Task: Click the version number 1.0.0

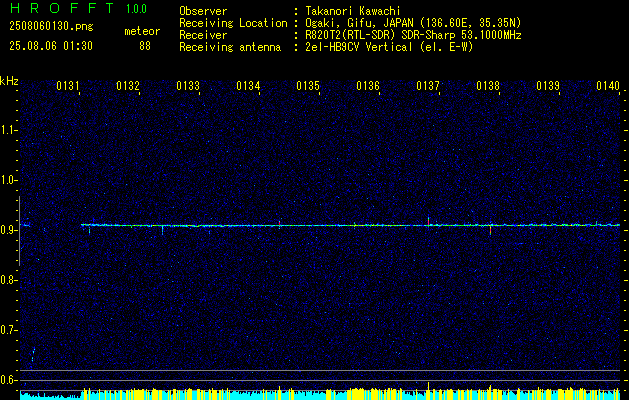Action: point(136,8)
